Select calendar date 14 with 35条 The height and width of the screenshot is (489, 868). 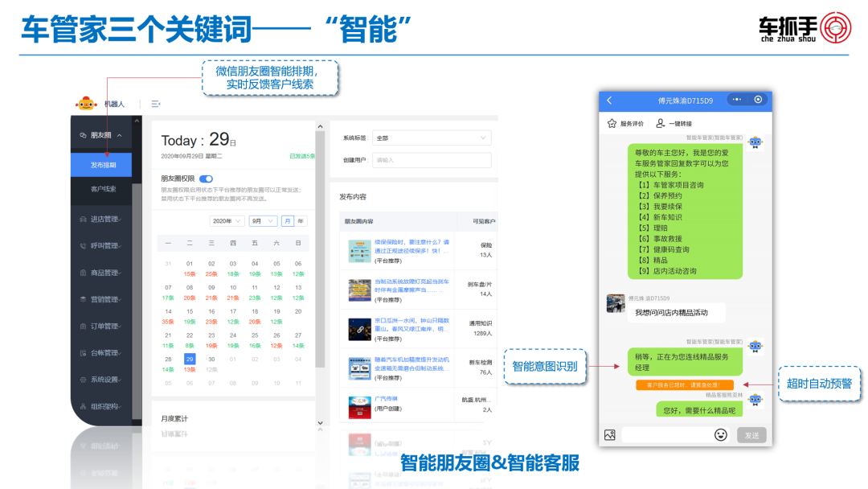click(168, 316)
